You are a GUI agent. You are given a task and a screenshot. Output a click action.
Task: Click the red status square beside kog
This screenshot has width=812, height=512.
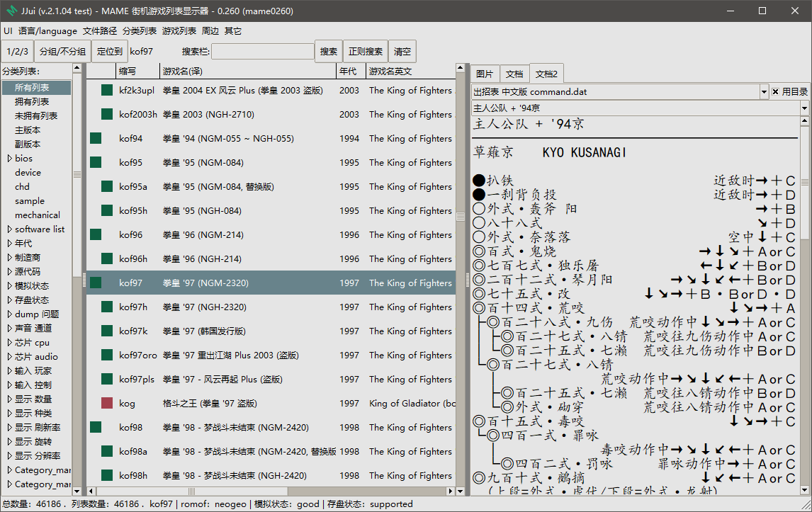click(107, 403)
